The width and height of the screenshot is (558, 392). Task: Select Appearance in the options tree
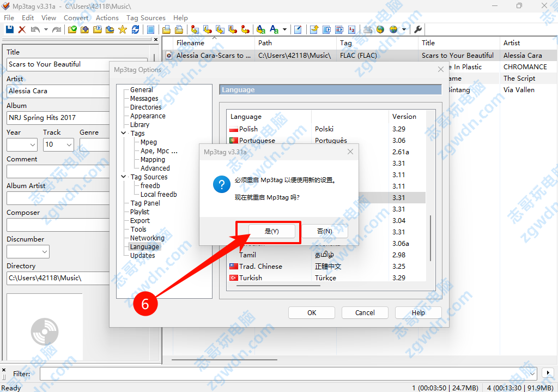[148, 116]
